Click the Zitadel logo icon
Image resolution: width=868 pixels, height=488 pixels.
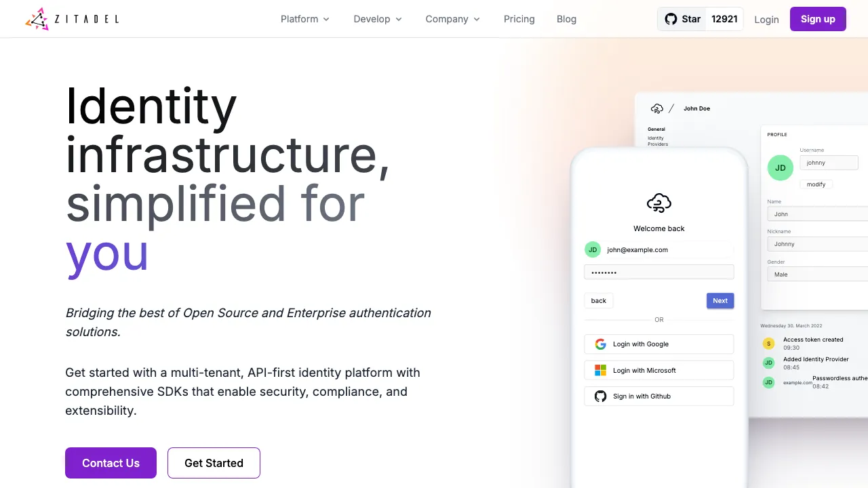point(37,19)
